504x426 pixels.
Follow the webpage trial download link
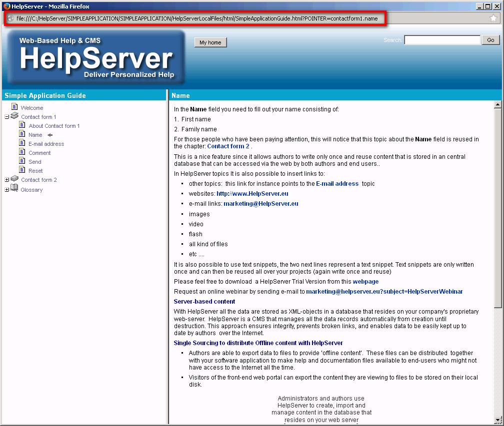point(365,281)
